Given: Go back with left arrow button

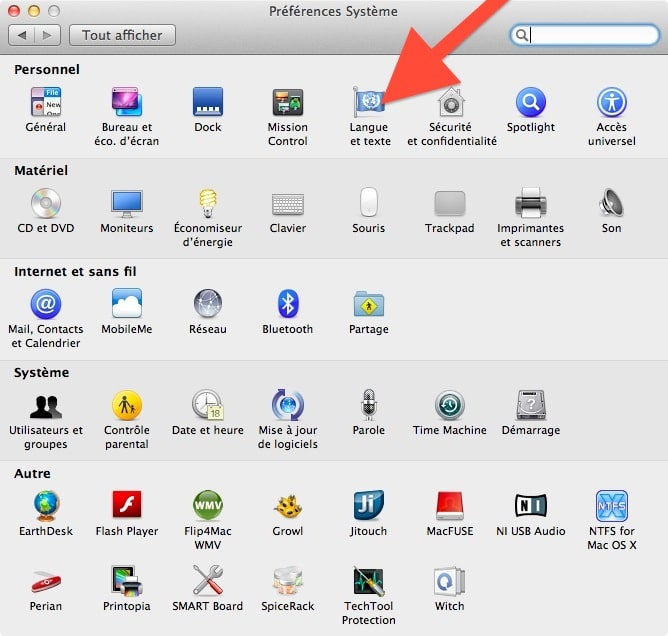Looking at the screenshot, I should (22, 35).
